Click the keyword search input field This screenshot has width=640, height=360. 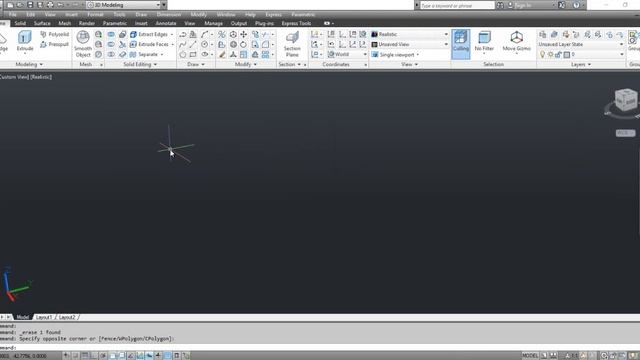(x=457, y=5)
